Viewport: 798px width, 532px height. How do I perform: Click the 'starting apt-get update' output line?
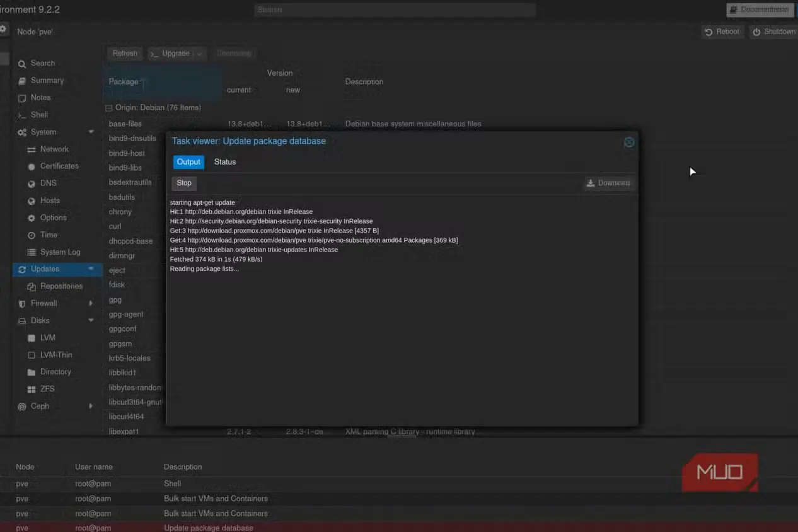[202, 203]
